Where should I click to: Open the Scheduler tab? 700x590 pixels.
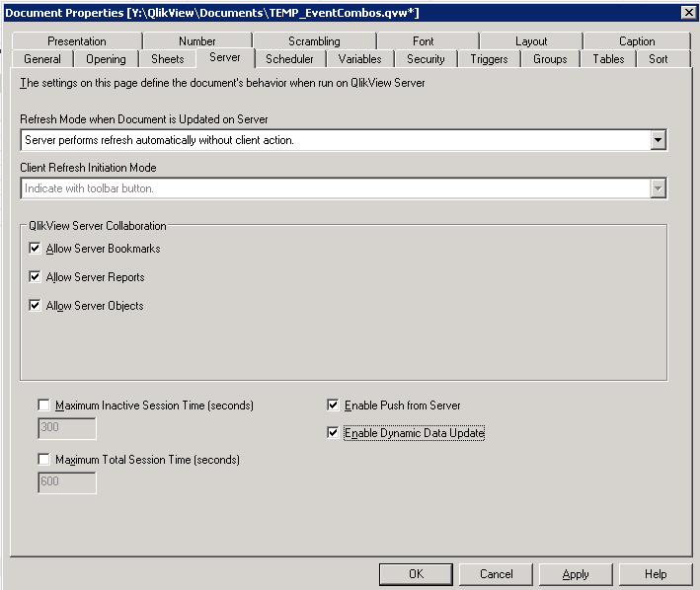(x=289, y=59)
